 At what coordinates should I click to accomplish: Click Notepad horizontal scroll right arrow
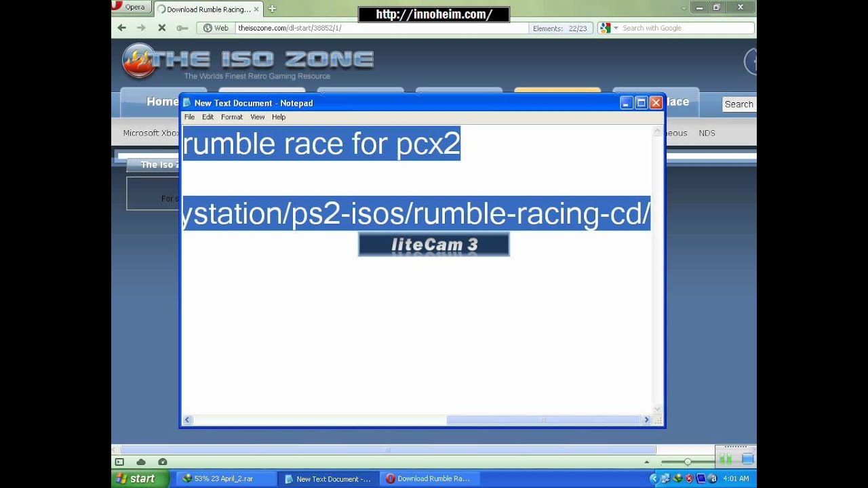tap(646, 420)
